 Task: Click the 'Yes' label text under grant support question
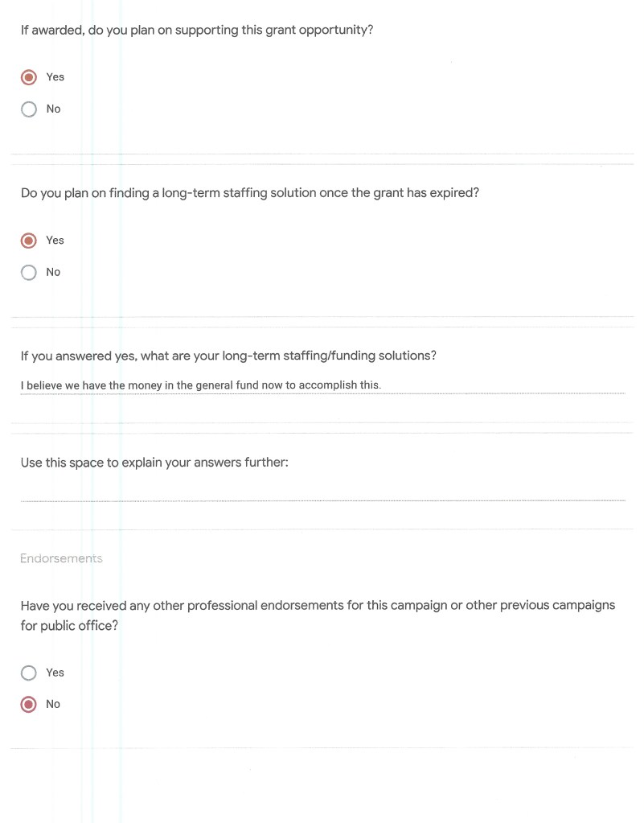coord(55,77)
